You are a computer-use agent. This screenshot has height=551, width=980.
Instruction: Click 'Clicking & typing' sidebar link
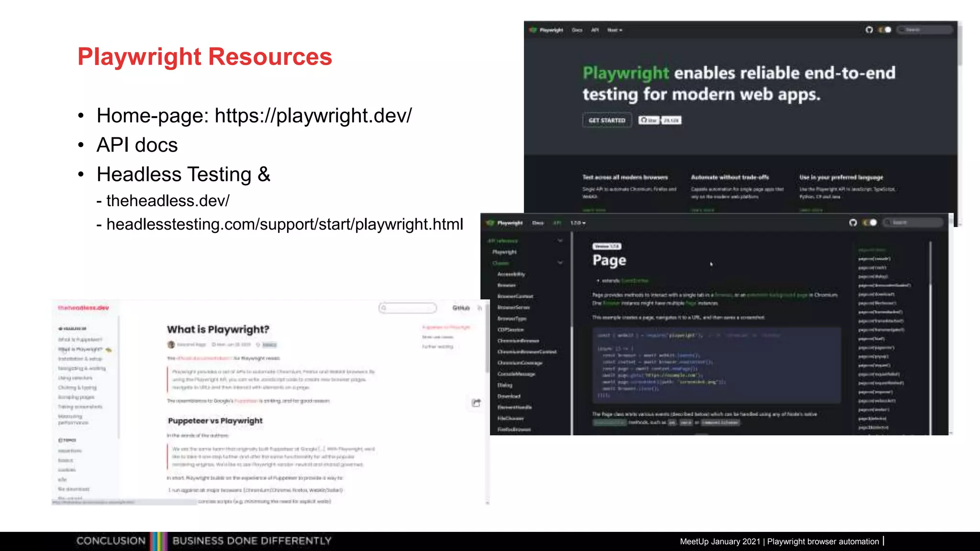pyautogui.click(x=77, y=387)
